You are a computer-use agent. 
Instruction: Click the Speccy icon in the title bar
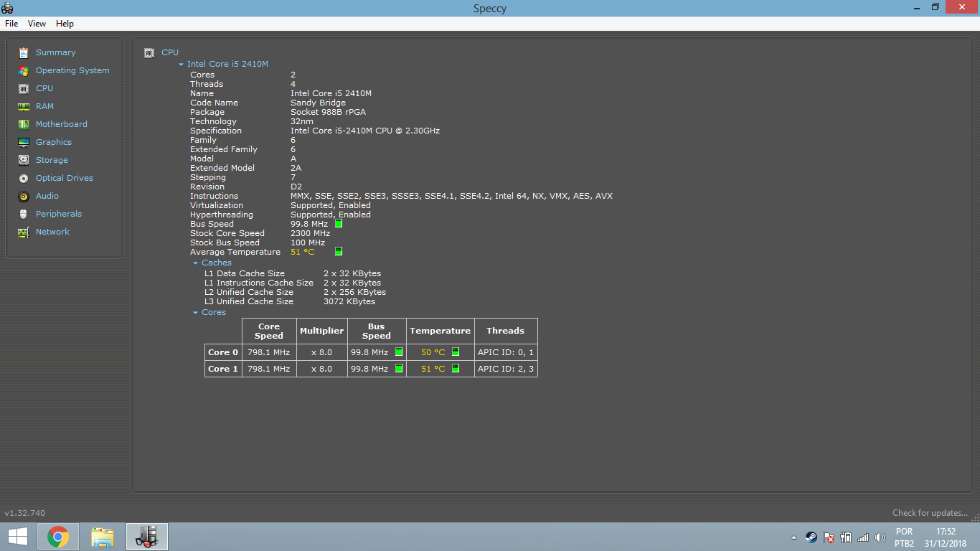click(x=7, y=7)
